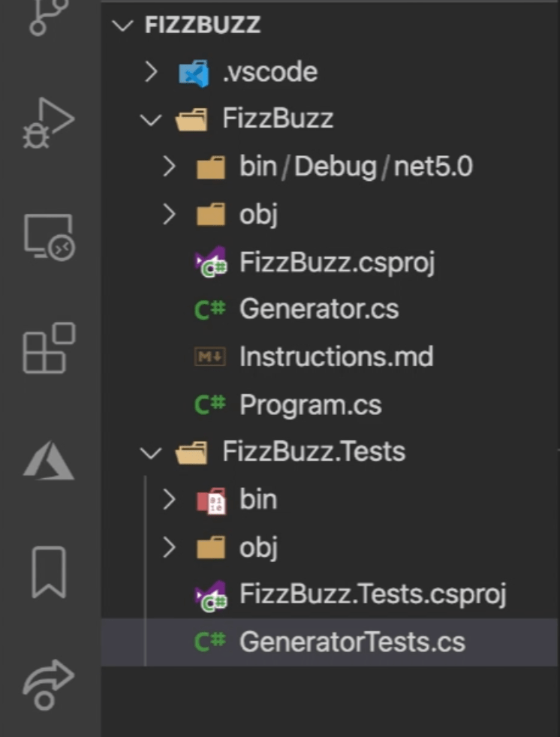Collapse the FizzBuzz.Tests folder
The height and width of the screenshot is (737, 560).
(x=151, y=452)
